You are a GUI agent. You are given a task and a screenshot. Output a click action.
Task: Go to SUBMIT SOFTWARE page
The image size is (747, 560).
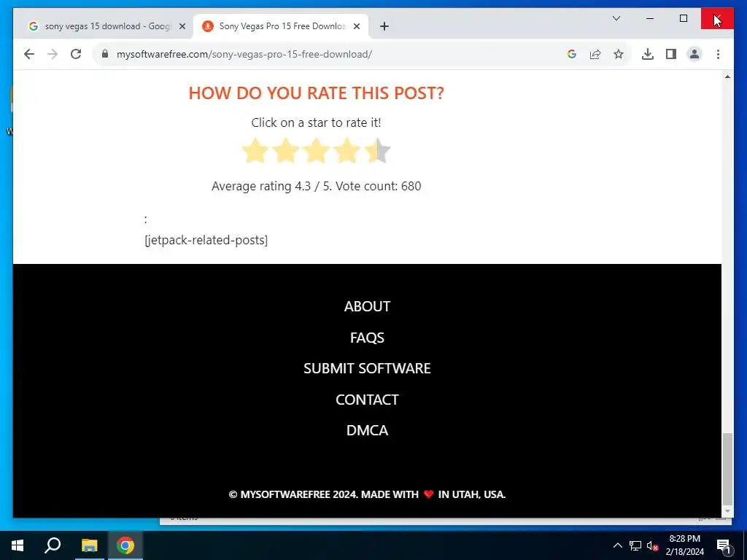[367, 368]
